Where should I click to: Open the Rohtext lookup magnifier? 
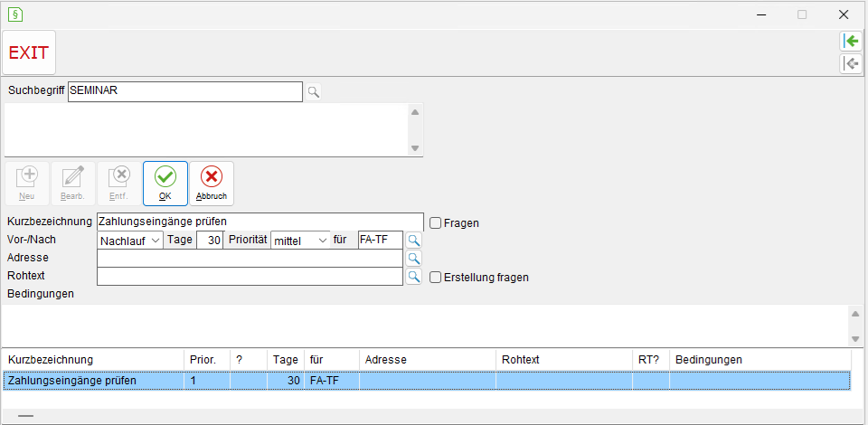(413, 276)
